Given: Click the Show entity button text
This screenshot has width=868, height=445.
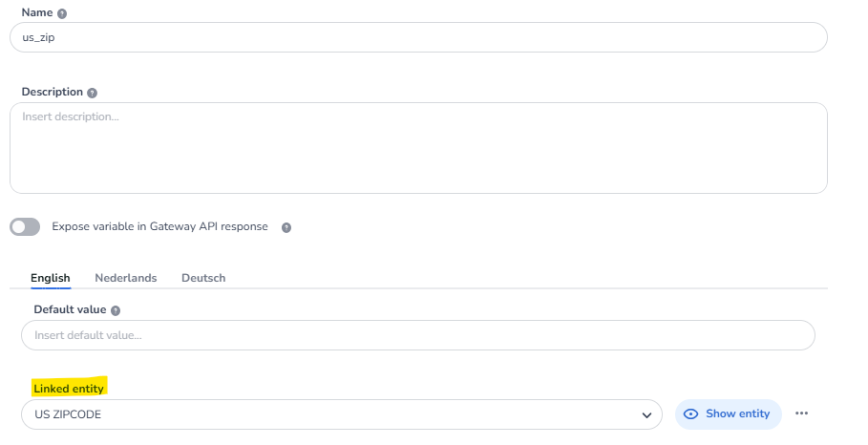Looking at the screenshot, I should point(737,413).
